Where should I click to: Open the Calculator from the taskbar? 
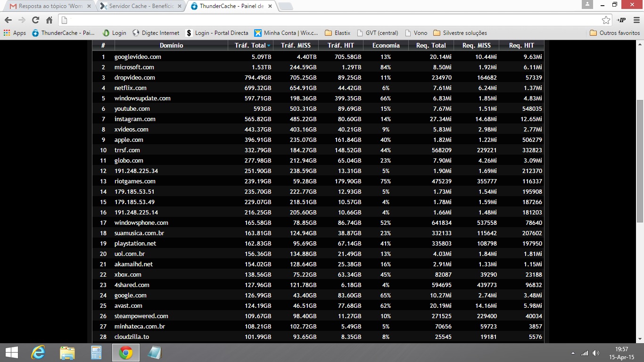[97, 353]
